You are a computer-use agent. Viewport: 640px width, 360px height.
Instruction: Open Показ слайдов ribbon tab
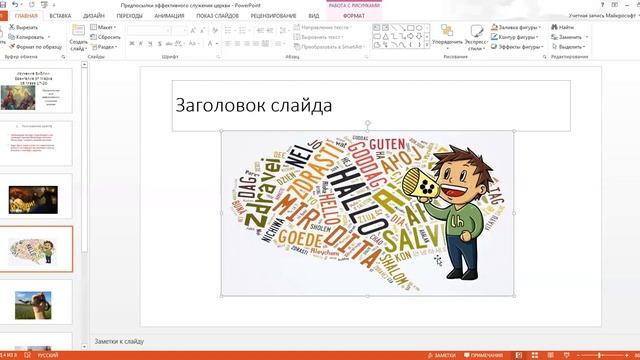pos(217,16)
